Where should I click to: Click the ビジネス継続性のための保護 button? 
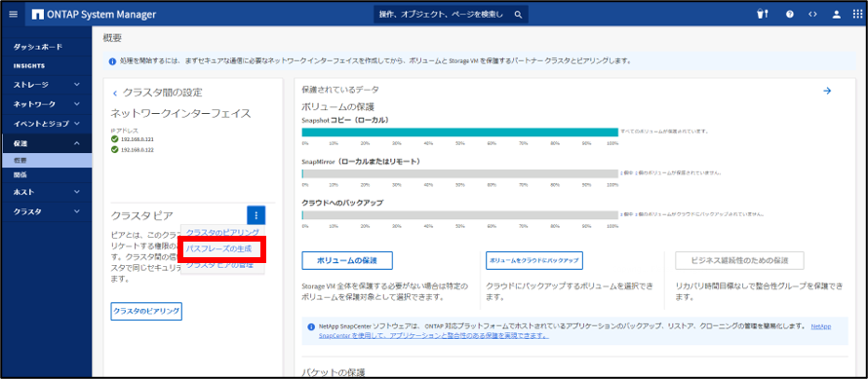[739, 260]
